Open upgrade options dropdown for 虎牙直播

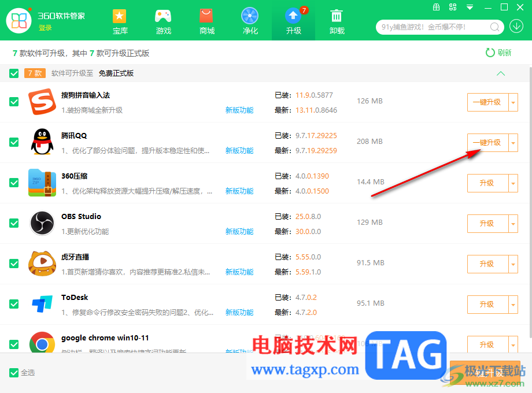click(x=513, y=264)
